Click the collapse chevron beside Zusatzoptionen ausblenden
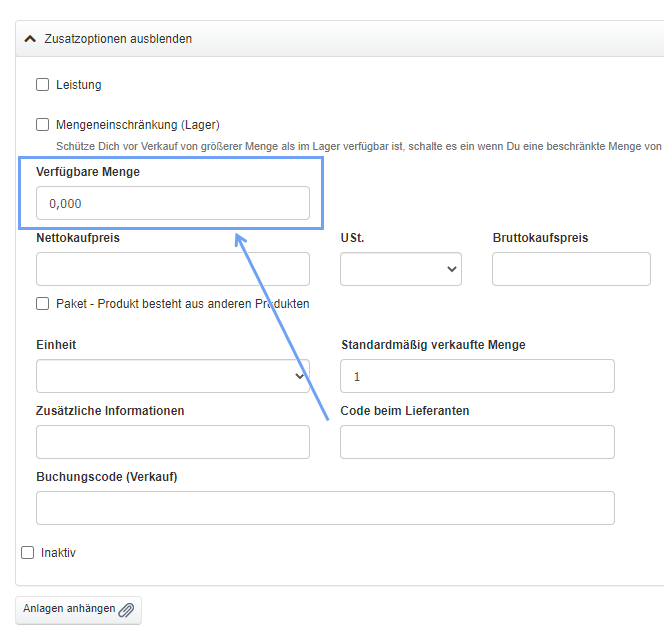This screenshot has height=633, width=664. [30, 39]
